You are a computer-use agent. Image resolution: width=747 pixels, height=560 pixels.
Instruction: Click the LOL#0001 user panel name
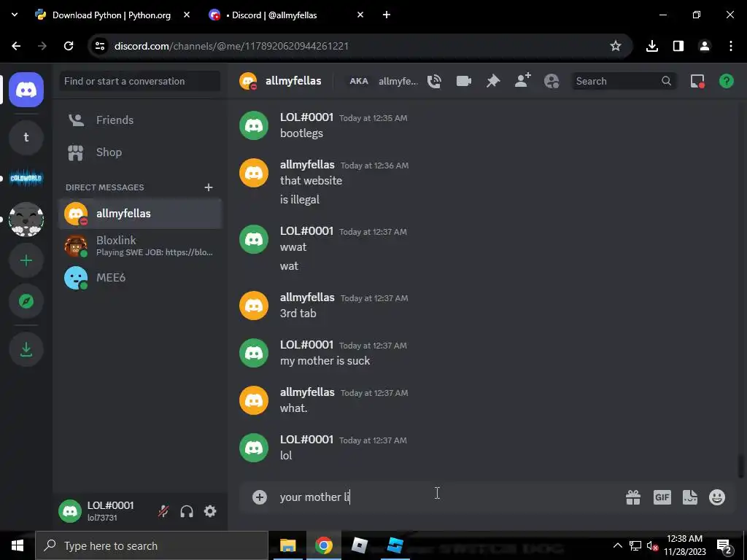tap(111, 506)
